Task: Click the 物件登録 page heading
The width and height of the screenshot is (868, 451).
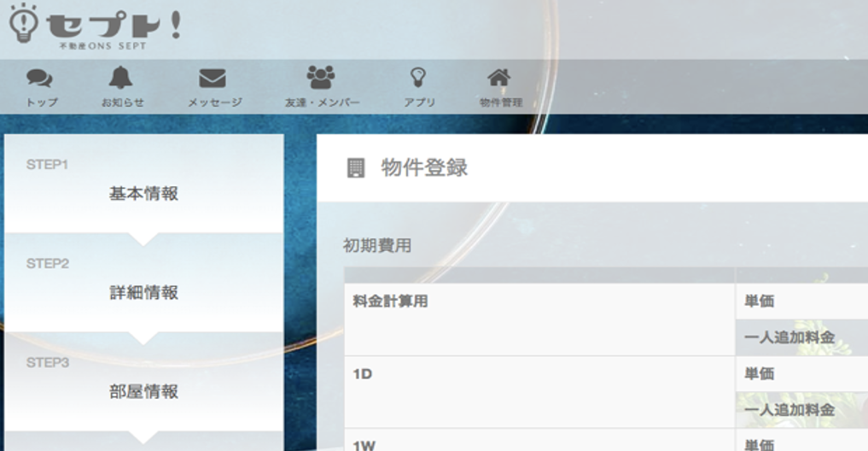Action: click(424, 168)
